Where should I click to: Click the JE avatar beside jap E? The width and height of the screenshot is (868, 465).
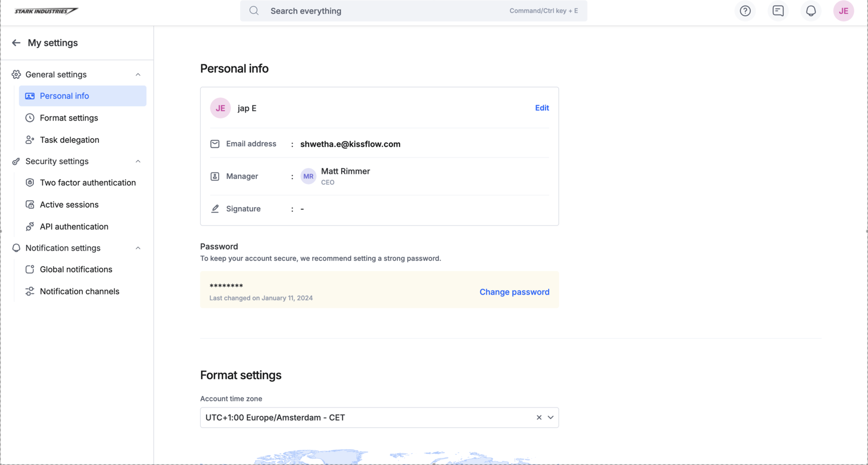[221, 108]
